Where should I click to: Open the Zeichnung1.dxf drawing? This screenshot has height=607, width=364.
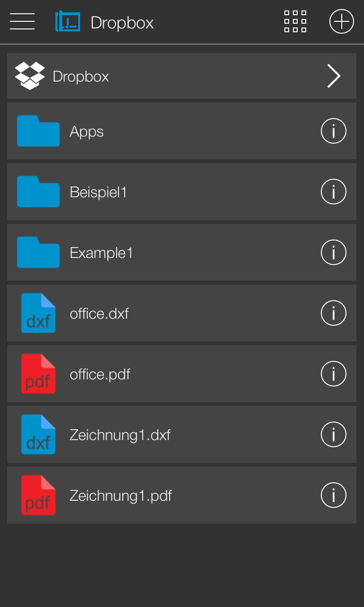pyautogui.click(x=182, y=434)
